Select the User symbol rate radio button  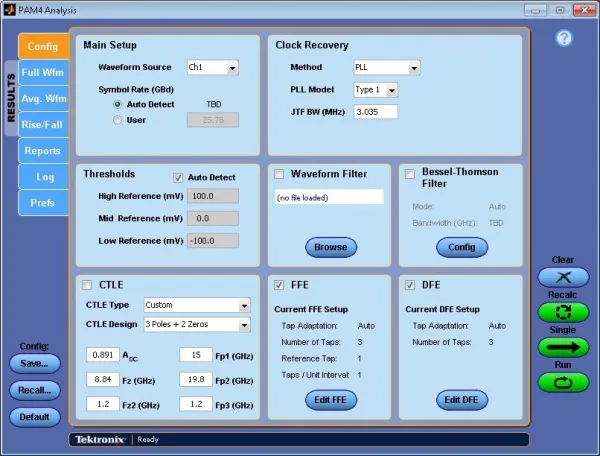click(118, 120)
